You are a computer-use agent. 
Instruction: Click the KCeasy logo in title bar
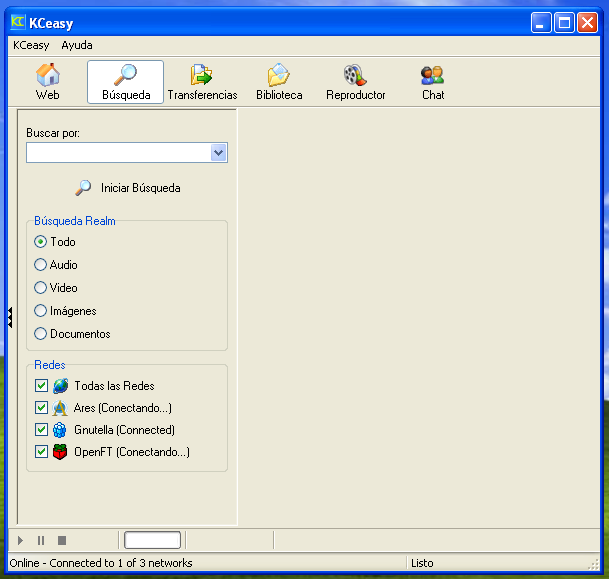tap(17, 22)
